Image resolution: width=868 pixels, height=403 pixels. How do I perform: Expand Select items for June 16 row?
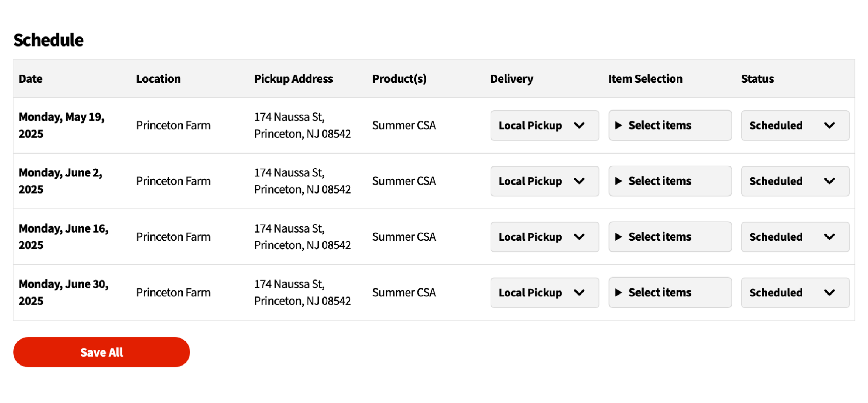click(669, 237)
